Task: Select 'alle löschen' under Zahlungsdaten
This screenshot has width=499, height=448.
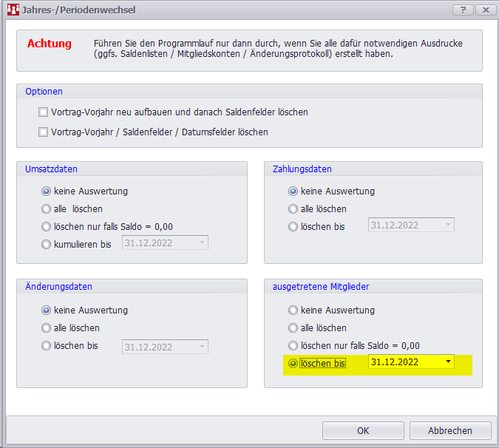Action: (x=293, y=209)
